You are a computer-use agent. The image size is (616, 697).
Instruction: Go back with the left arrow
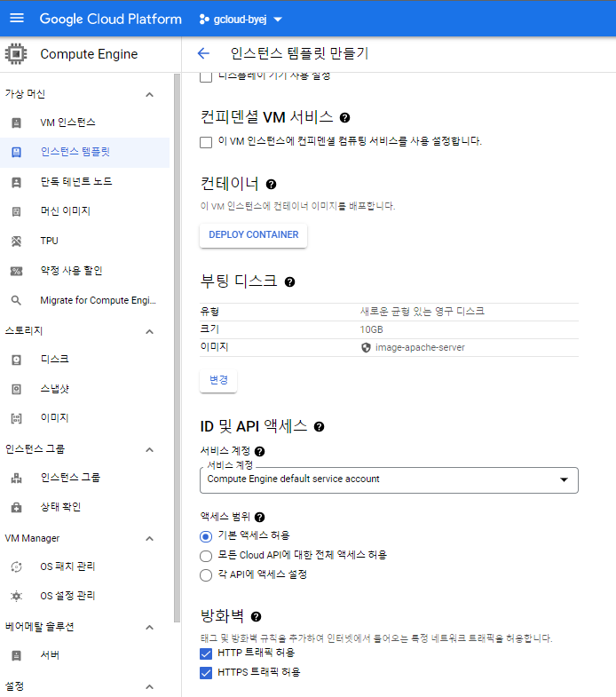203,54
